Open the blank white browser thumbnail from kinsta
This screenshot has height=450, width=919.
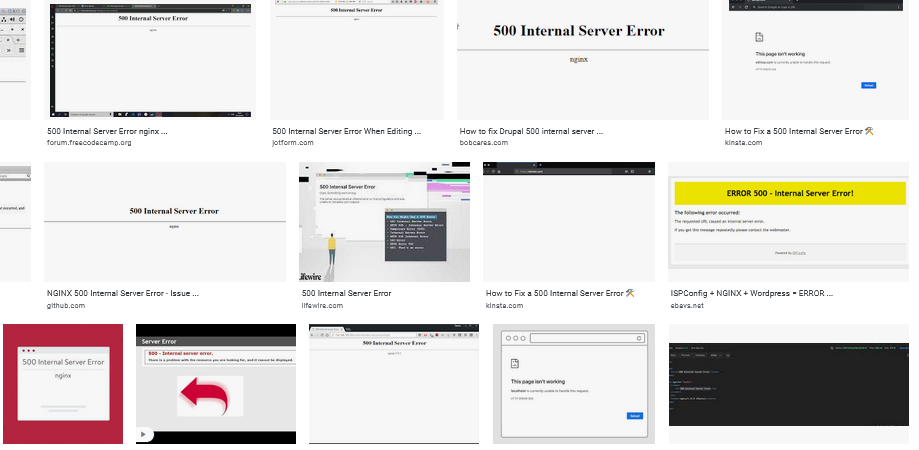coord(569,222)
